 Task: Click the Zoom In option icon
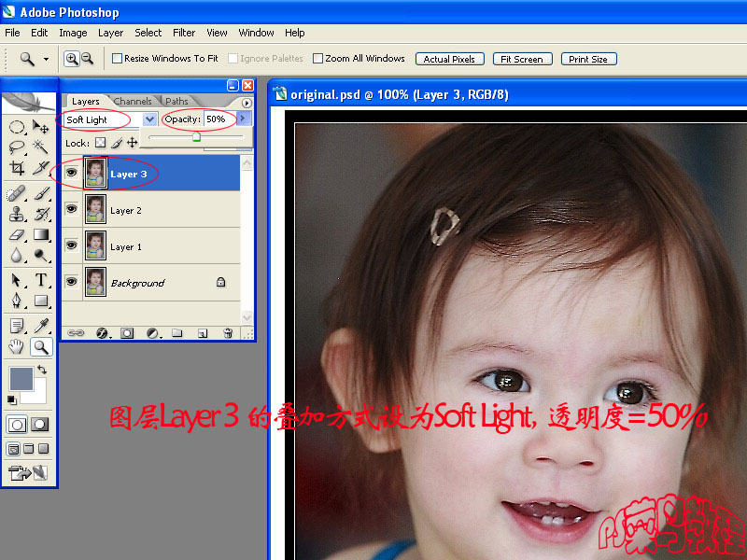[72, 59]
